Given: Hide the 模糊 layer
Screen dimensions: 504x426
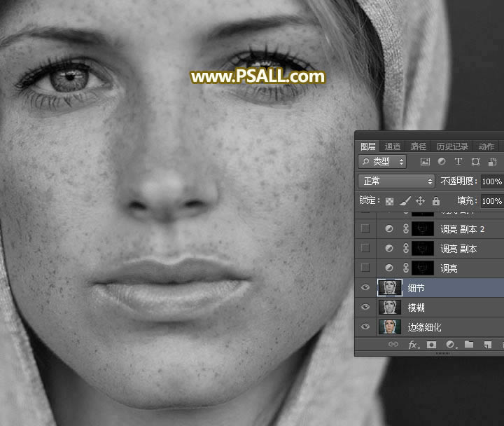Looking at the screenshot, I should coord(365,308).
